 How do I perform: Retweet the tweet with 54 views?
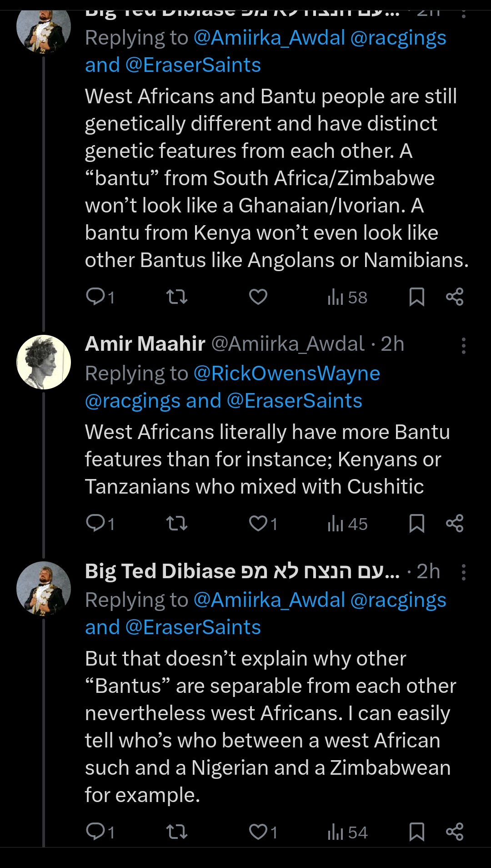point(177,832)
